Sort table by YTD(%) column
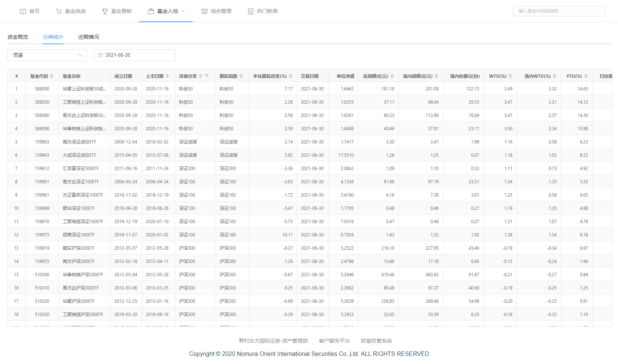 pos(586,76)
